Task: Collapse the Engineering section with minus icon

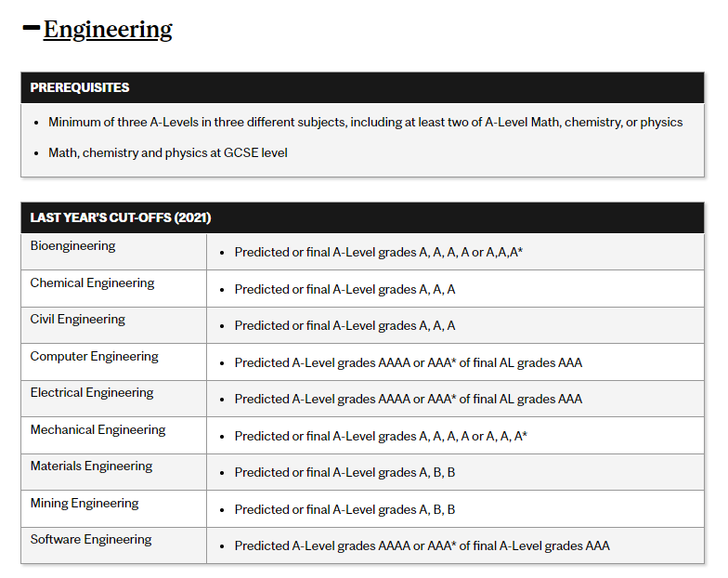Action: pos(32,28)
